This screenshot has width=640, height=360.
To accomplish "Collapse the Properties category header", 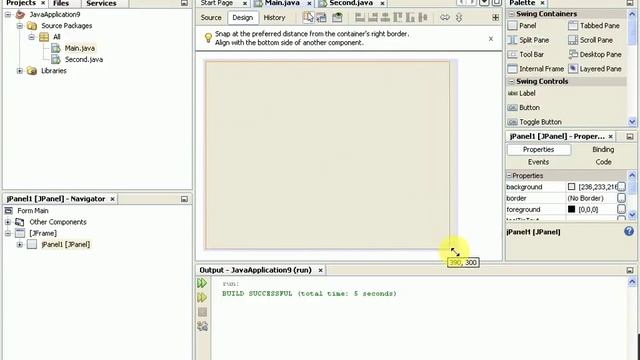I will tap(509, 176).
